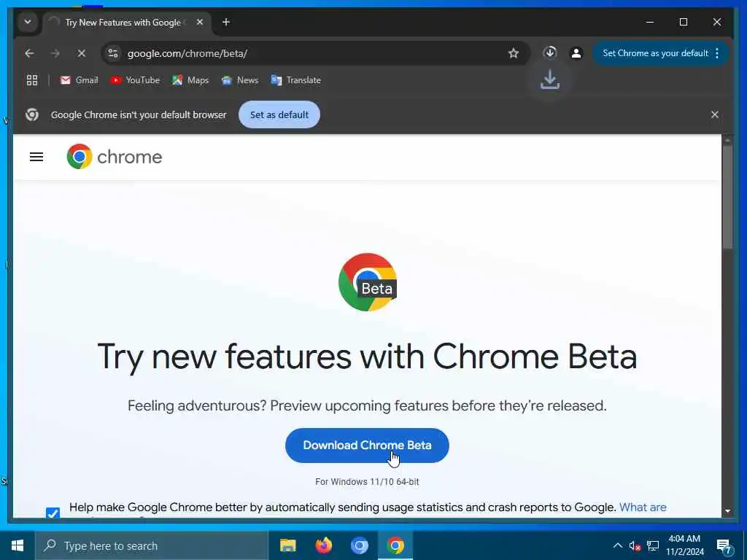Screen dimensions: 747x560
Task: Open the hamburger navigation menu
Action: click(x=36, y=157)
